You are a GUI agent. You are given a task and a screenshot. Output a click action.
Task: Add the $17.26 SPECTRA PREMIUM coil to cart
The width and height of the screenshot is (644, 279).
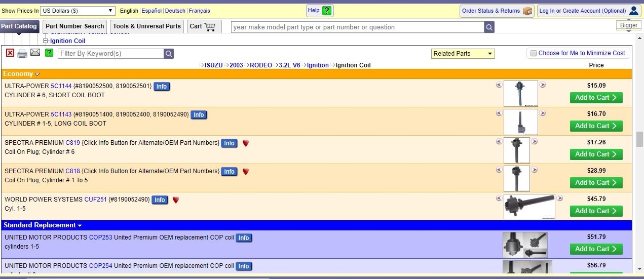[596, 154]
